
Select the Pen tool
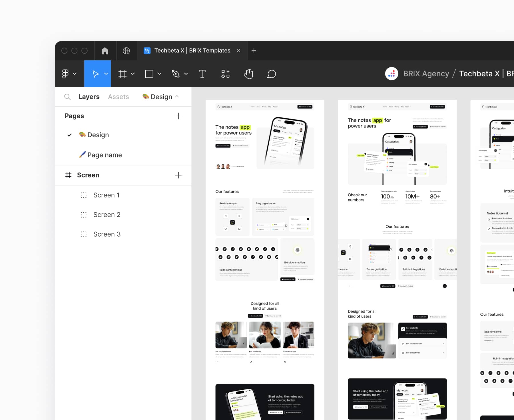[176, 74]
